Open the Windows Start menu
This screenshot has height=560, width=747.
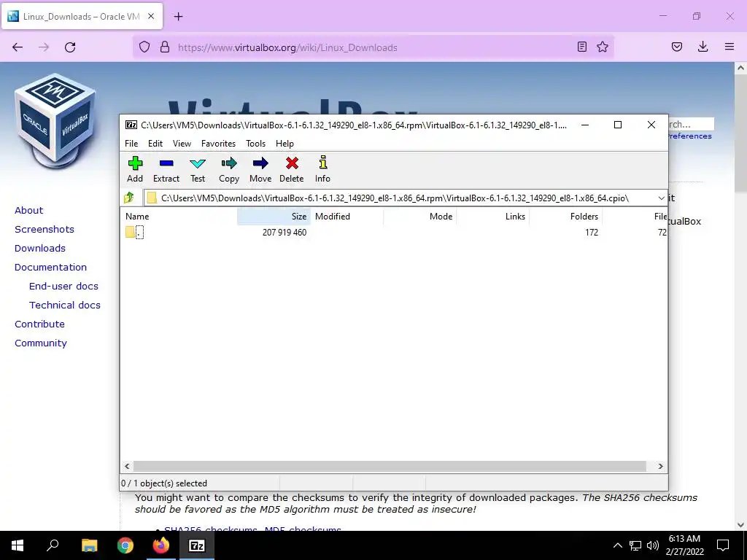(x=18, y=545)
